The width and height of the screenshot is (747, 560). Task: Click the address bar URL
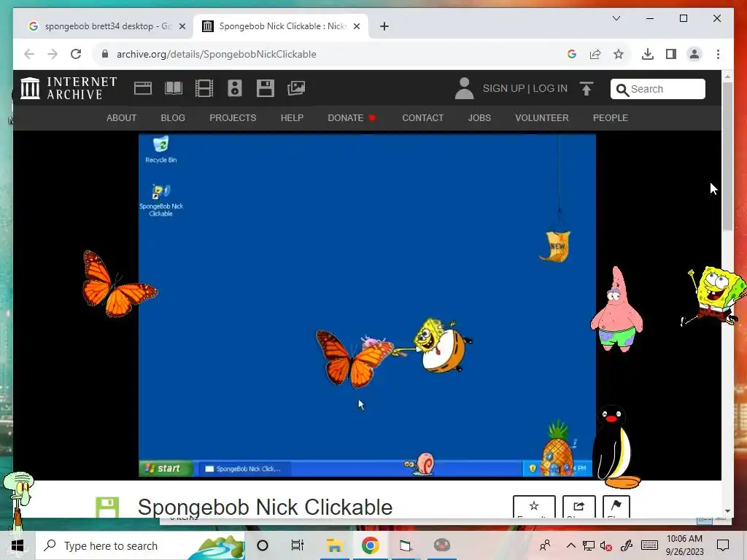point(216,54)
